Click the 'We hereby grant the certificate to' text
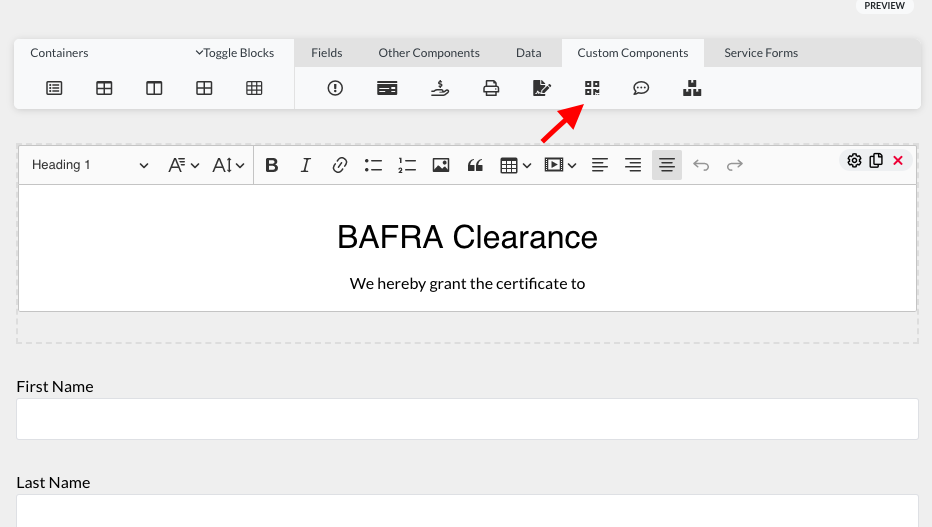Image resolution: width=932 pixels, height=527 pixels. 467,283
